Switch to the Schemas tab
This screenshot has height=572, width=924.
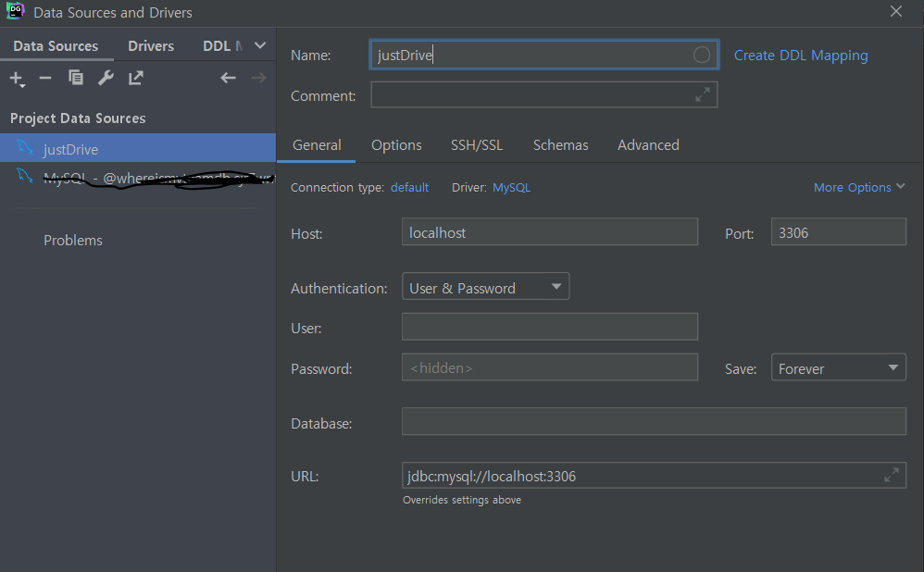pyautogui.click(x=560, y=145)
